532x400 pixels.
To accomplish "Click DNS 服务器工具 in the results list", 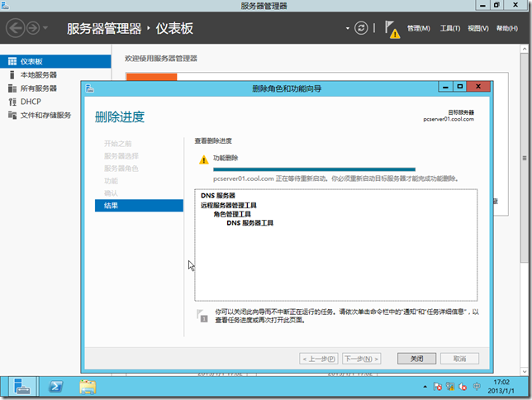I will 250,223.
